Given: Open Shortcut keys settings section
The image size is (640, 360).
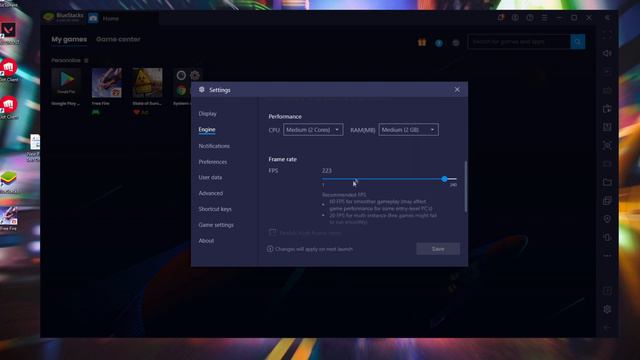Looking at the screenshot, I should 215,209.
